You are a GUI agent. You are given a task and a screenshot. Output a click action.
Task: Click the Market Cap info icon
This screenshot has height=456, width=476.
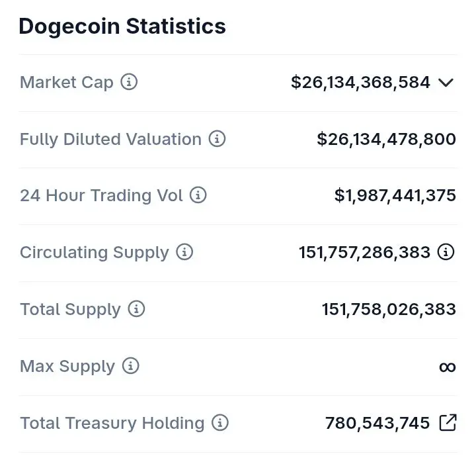click(130, 83)
